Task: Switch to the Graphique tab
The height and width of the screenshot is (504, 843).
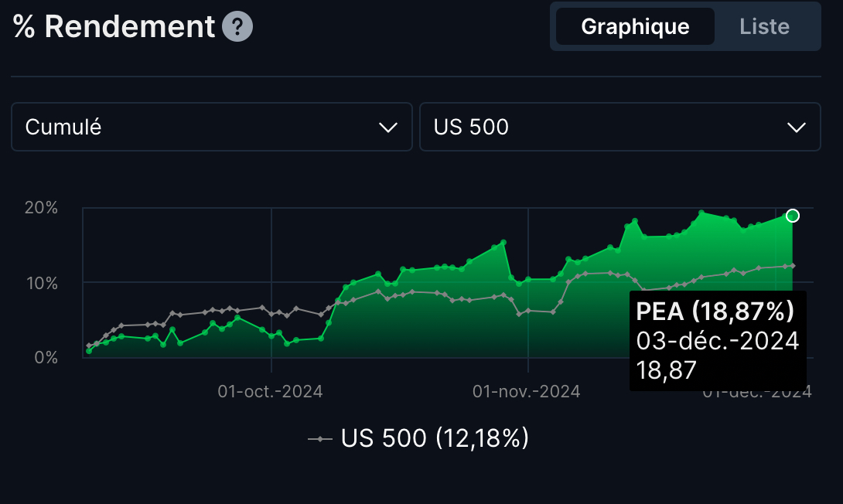Action: (635, 26)
